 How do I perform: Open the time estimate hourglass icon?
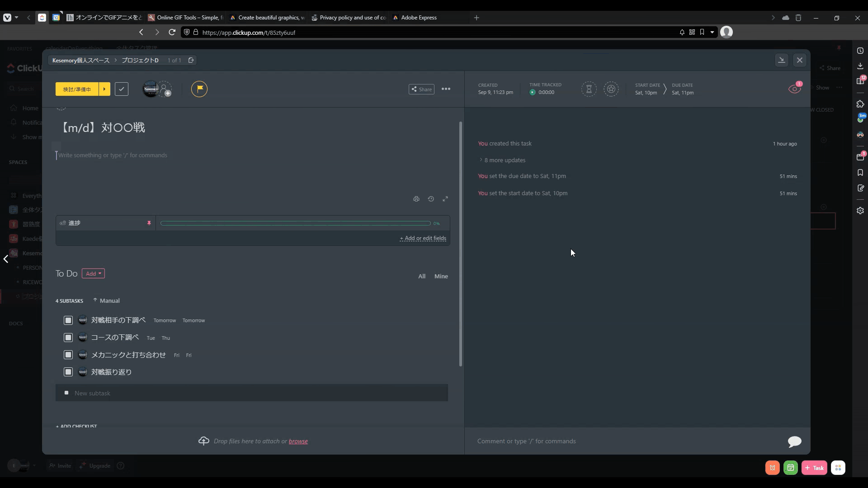pos(589,89)
